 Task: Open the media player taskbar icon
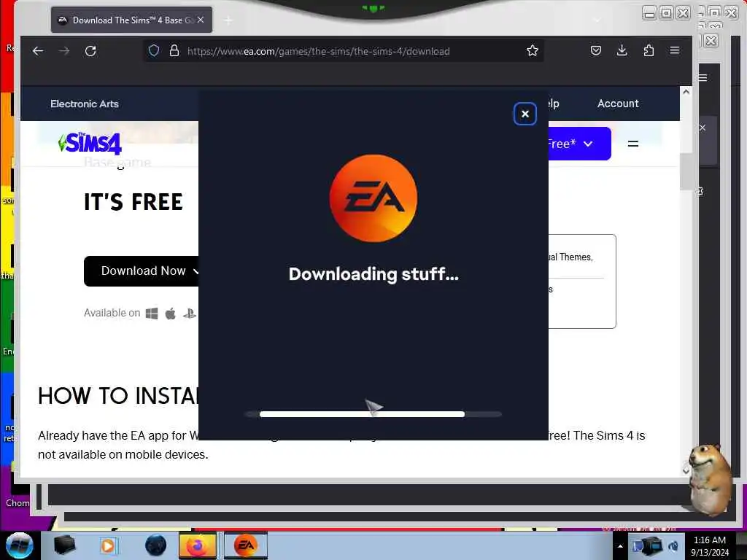click(108, 545)
